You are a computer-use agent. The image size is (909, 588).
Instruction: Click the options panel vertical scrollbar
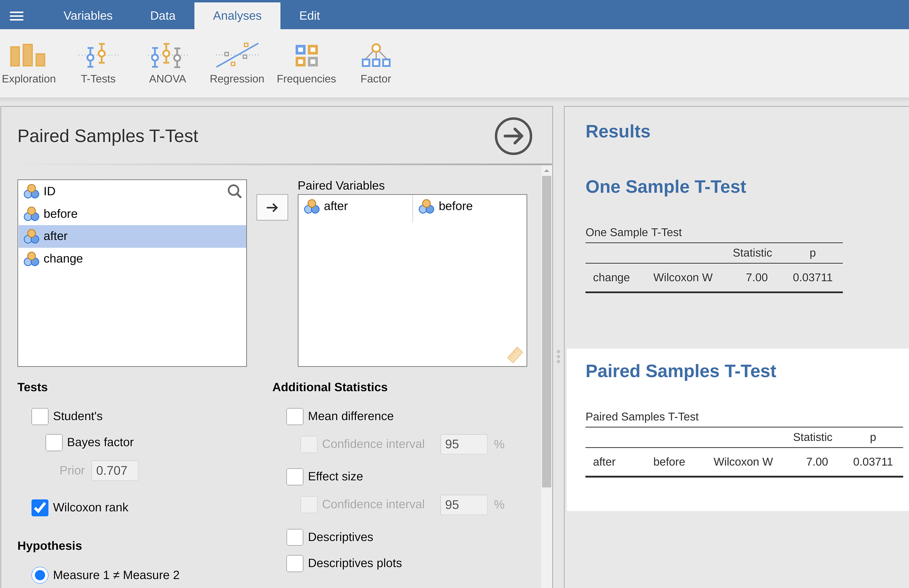point(547,331)
